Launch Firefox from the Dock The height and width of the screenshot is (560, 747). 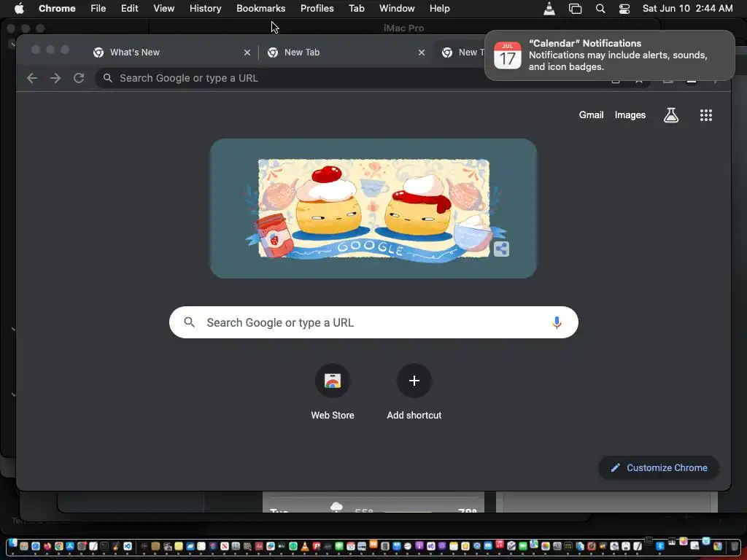click(47, 546)
